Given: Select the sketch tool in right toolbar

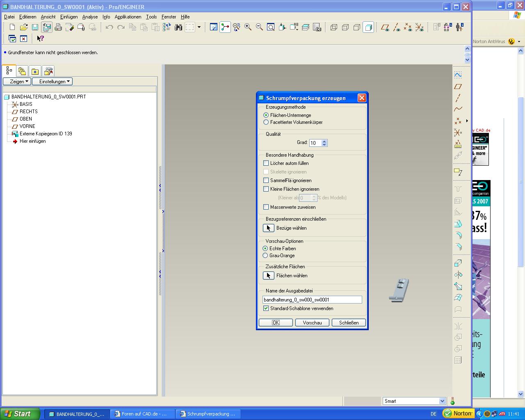Looking at the screenshot, I should 458,75.
